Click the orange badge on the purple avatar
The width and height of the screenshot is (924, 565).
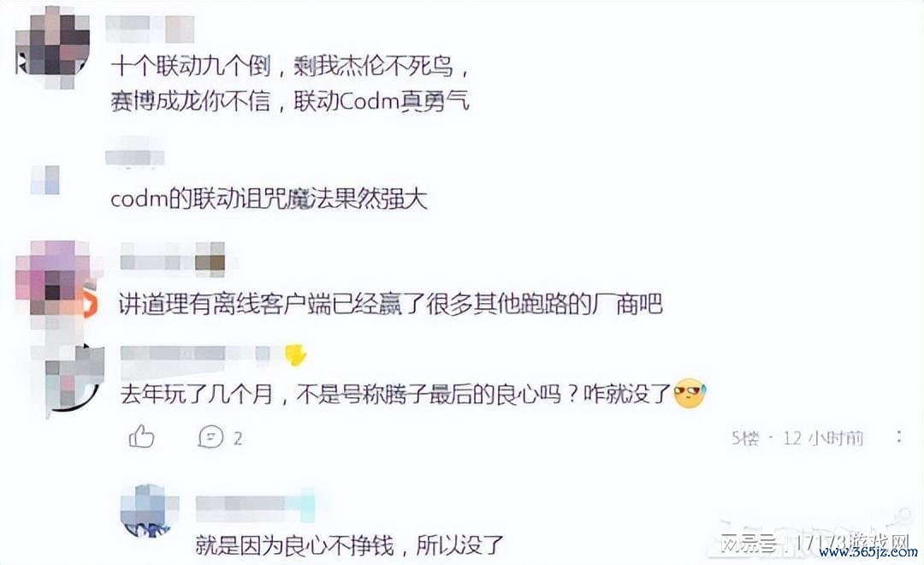click(x=89, y=305)
